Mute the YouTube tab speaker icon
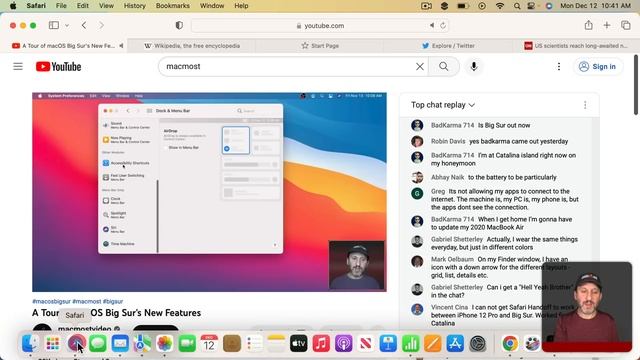640x360 pixels. point(121,46)
